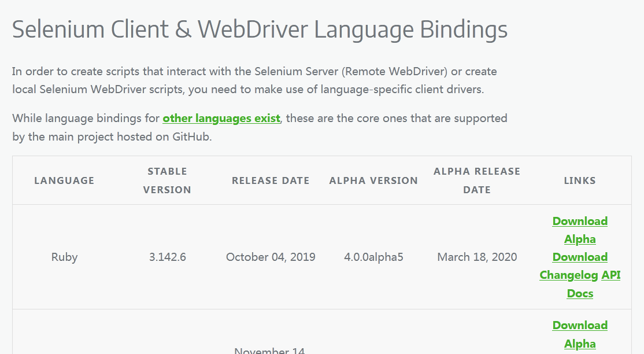Click the paragraph starting 'In order to create scripts'
Image resolution: width=644 pixels, height=354 pixels.
(x=254, y=80)
